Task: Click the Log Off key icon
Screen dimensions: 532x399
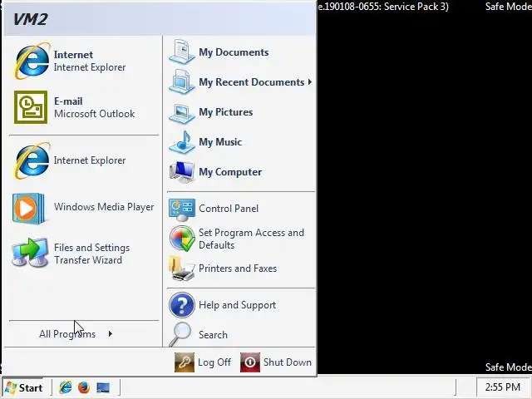Action: click(185, 362)
